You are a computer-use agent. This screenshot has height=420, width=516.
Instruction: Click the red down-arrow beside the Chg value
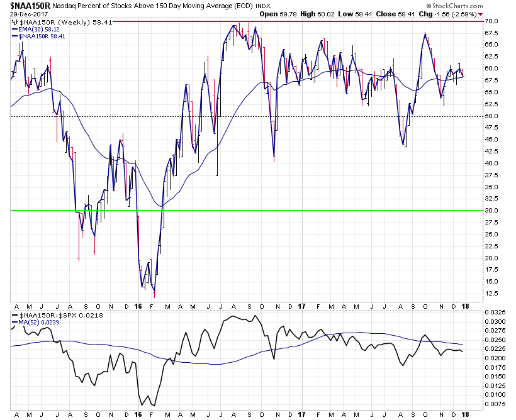tap(481, 14)
